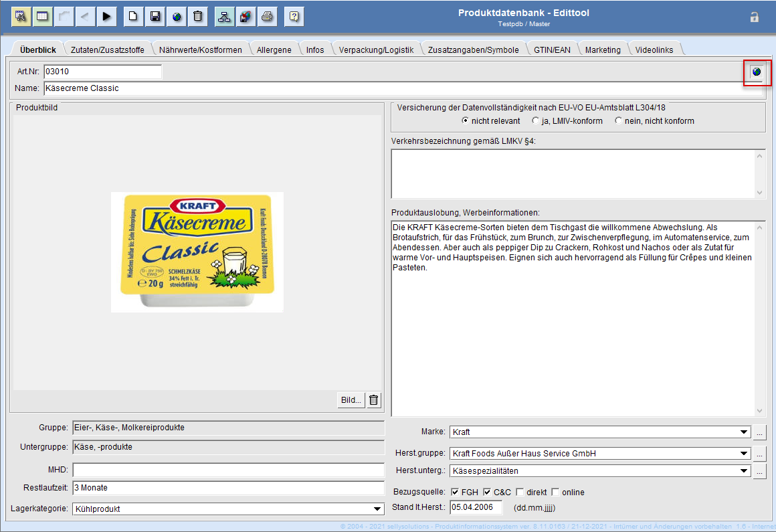Open the hierarchy structure icon
Screen dimensions: 776x532
224,17
